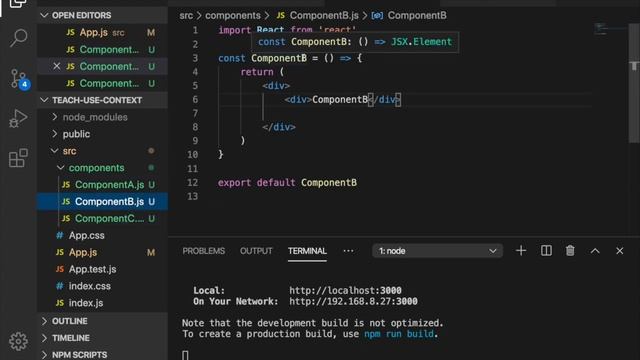Image resolution: width=640 pixels, height=360 pixels.
Task: Show more panel tabs via ellipsis
Action: click(348, 251)
